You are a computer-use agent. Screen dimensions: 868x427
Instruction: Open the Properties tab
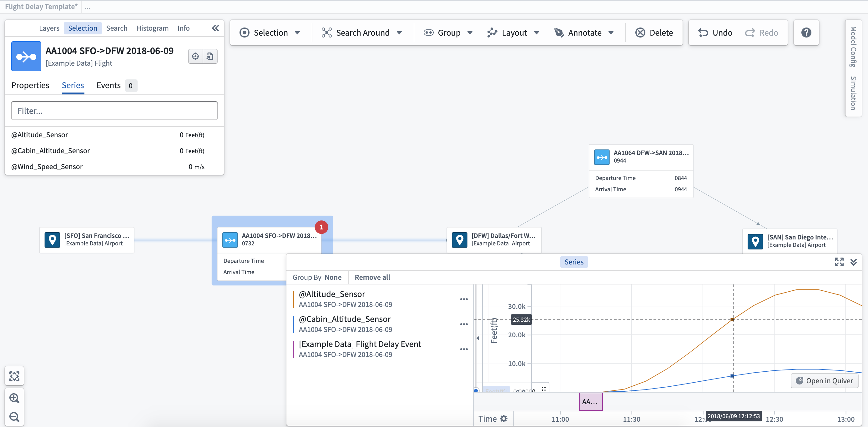coord(30,86)
